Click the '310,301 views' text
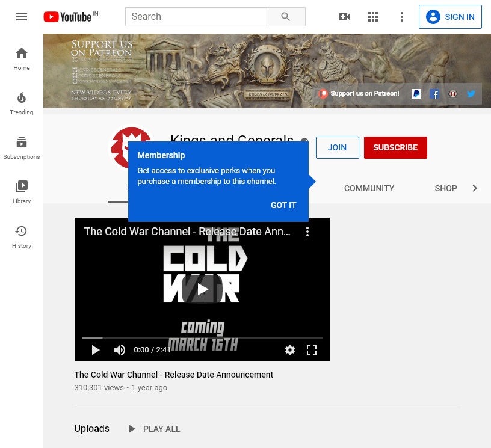Screen dimensions: 491x448 pyautogui.click(x=99, y=388)
